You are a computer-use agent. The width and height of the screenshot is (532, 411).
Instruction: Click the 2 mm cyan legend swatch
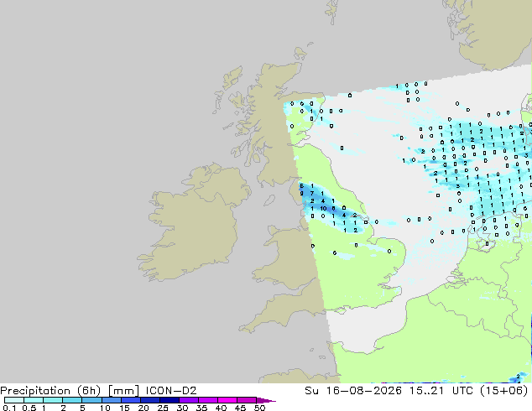[x=72, y=400]
